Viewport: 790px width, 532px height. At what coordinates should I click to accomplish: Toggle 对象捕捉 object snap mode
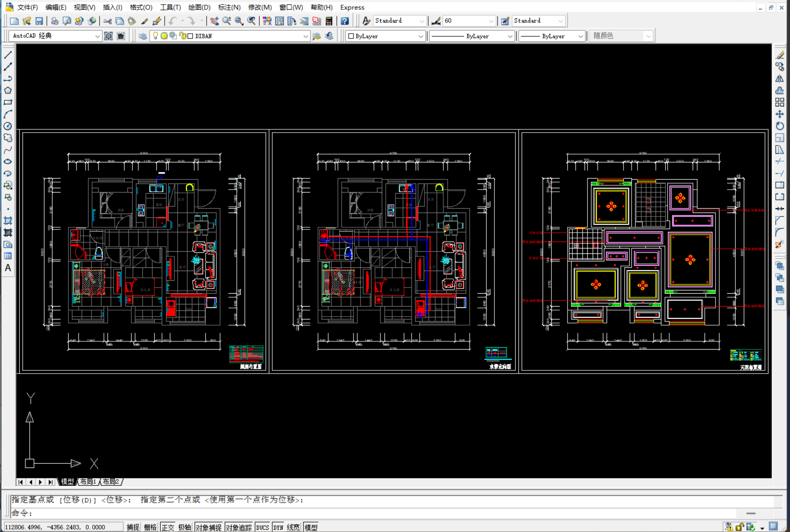point(208,527)
